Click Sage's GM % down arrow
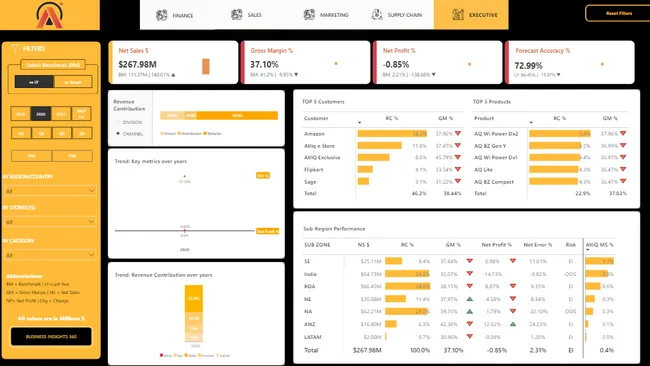 [x=458, y=181]
